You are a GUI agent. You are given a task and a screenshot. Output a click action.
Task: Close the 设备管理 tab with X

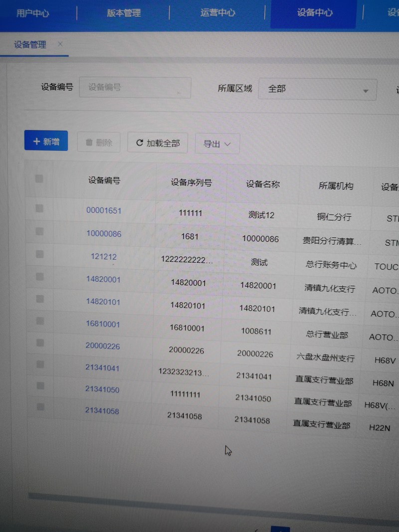tap(60, 44)
